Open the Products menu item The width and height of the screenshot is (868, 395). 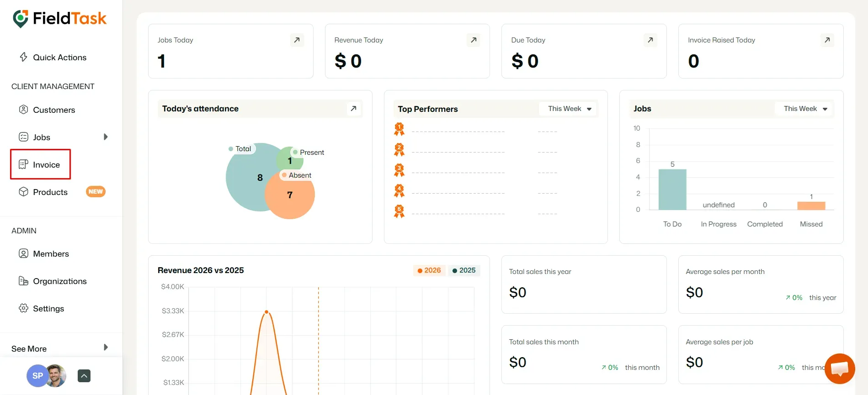[50, 192]
